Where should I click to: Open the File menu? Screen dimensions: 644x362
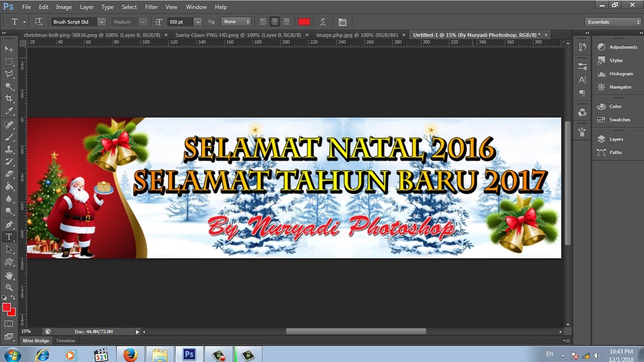[27, 7]
